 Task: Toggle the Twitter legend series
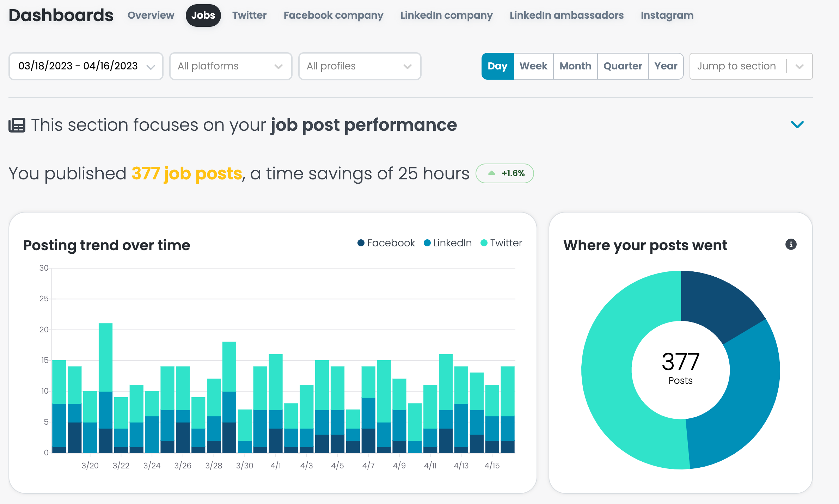[501, 243]
